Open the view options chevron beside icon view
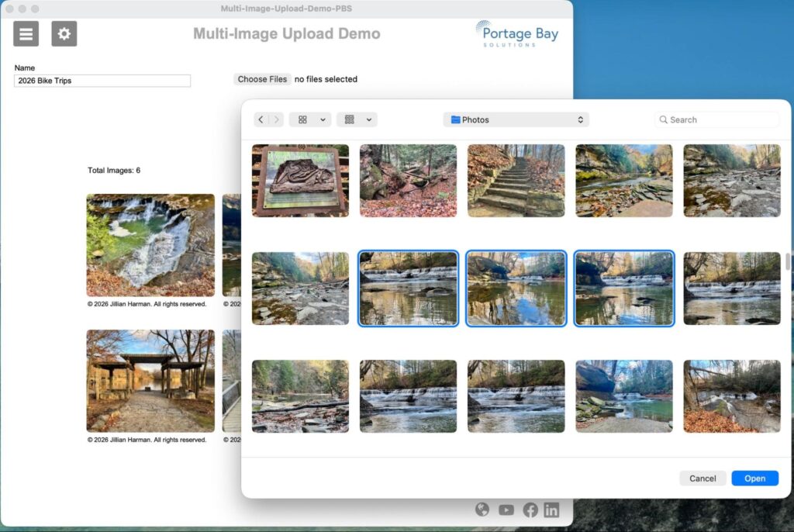794x532 pixels. pos(322,119)
